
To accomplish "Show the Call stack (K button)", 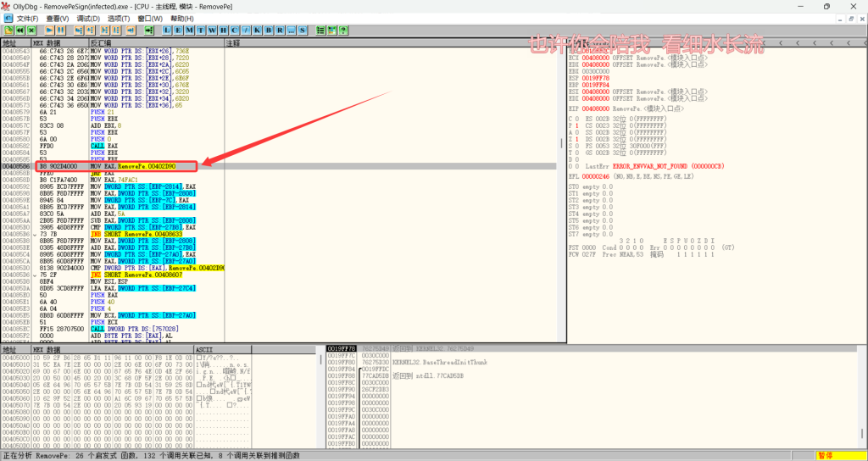I will (x=256, y=31).
